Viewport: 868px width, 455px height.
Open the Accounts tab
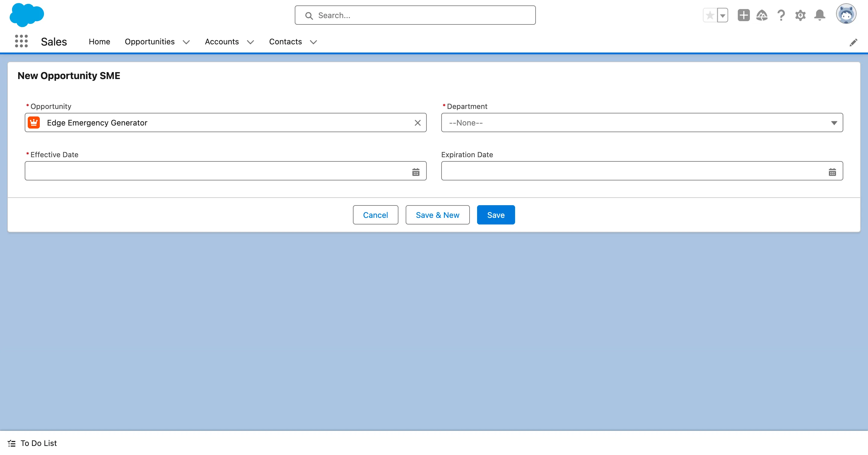click(x=222, y=41)
